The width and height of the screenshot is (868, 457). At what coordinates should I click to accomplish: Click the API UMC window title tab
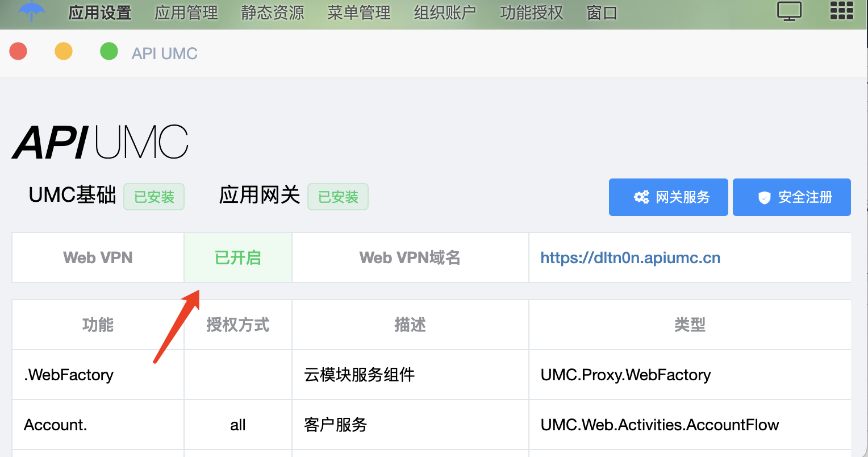[x=165, y=53]
